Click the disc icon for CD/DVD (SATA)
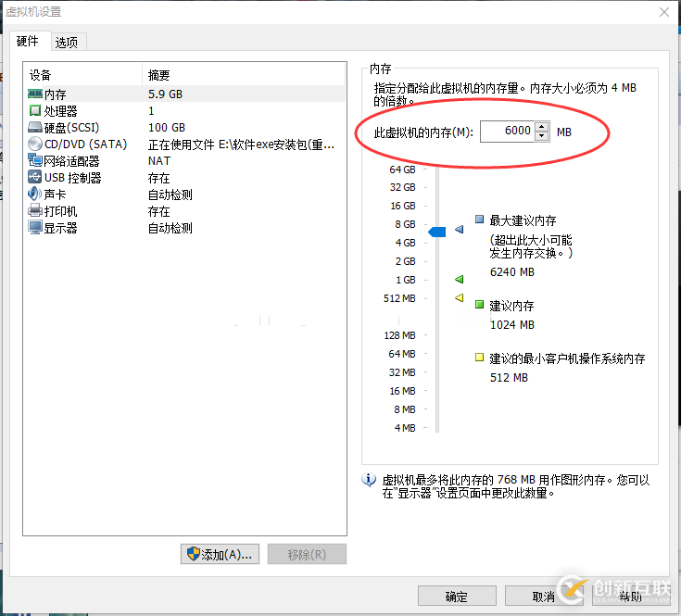The width and height of the screenshot is (681, 616). point(35,144)
